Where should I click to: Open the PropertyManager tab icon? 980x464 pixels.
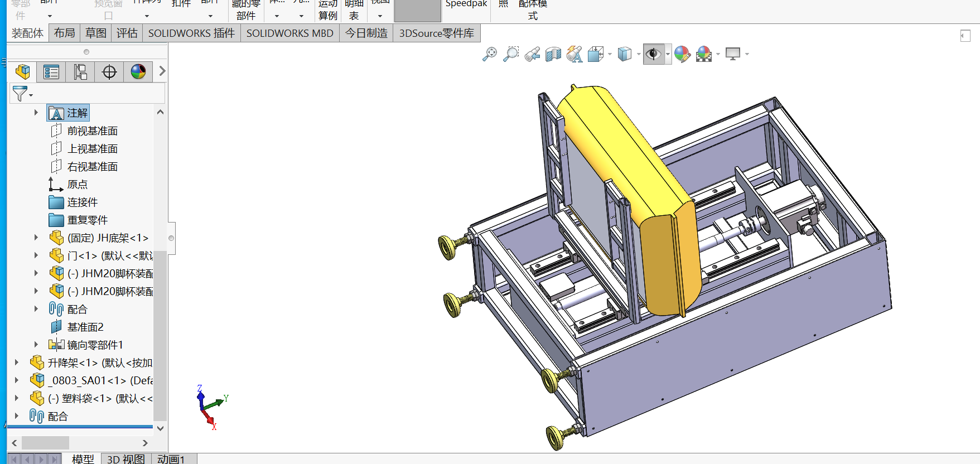tap(51, 72)
